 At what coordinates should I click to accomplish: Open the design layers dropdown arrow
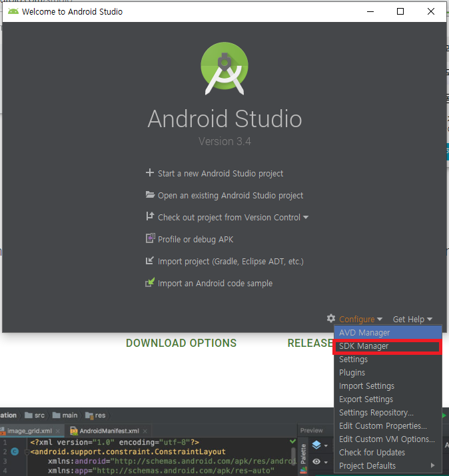326,445
